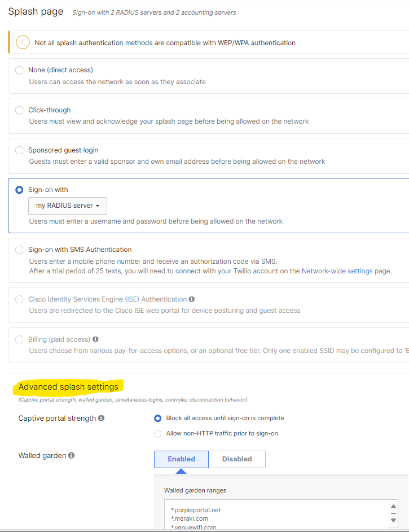
Task: Switch Walled garden to Disabled
Action: (237, 459)
